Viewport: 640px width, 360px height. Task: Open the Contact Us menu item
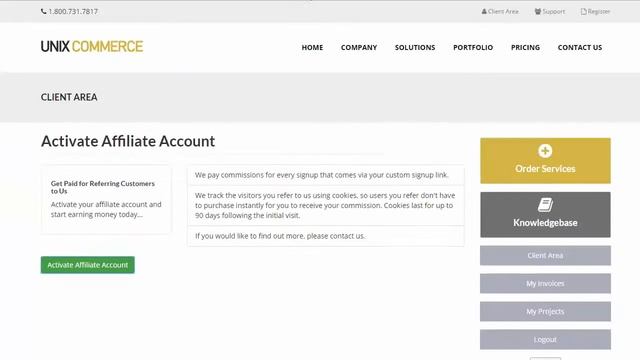(x=580, y=47)
